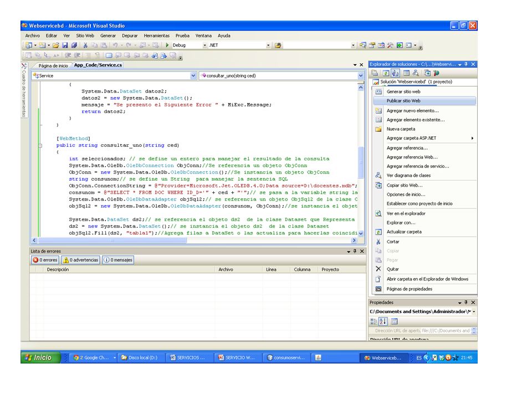This screenshot has height=399, width=532.
Task: Open the active files list arrow in editor
Action: [355, 65]
